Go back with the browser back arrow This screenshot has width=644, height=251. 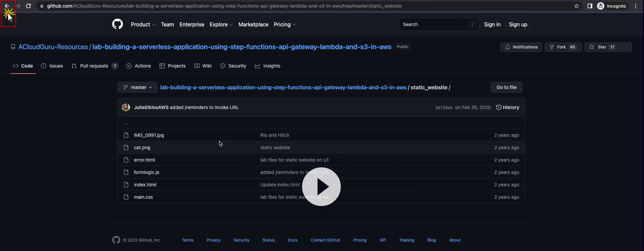click(7, 6)
